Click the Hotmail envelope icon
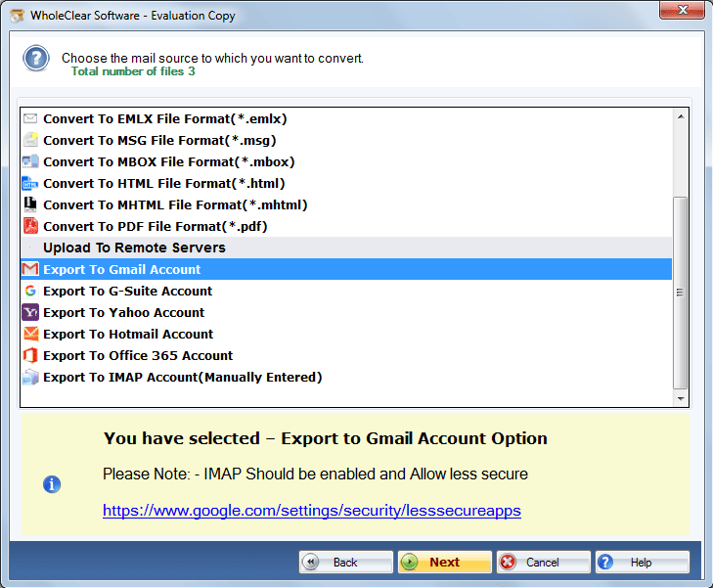Viewport: 713px width, 588px height. click(30, 334)
